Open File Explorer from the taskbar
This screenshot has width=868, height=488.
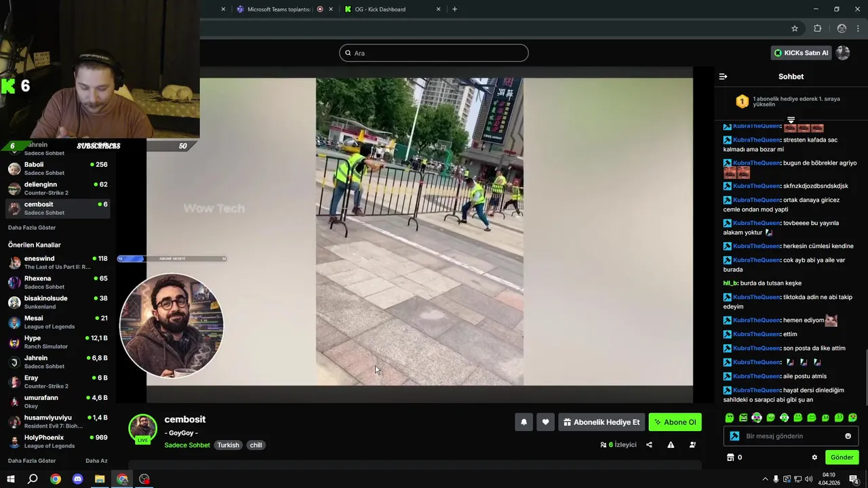coord(100,479)
